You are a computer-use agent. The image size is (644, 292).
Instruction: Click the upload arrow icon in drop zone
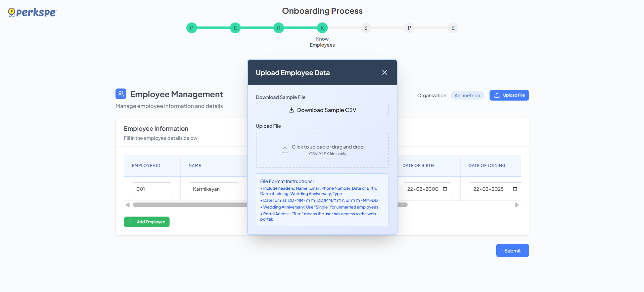point(285,150)
